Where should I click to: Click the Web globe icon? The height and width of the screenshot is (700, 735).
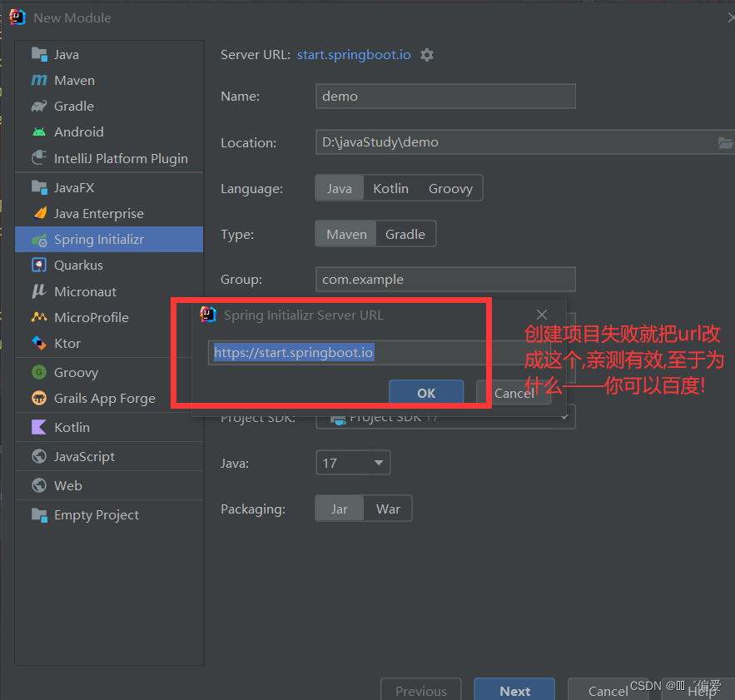coord(39,485)
